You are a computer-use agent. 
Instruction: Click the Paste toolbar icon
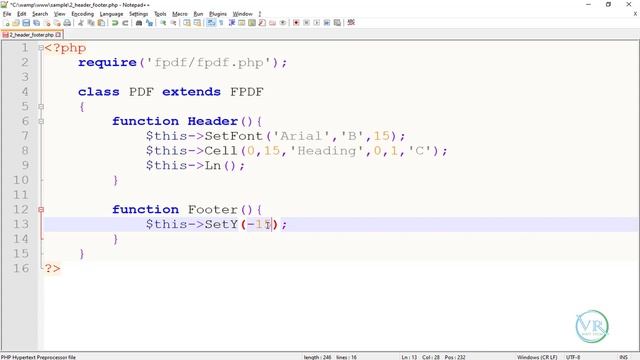point(101,23)
